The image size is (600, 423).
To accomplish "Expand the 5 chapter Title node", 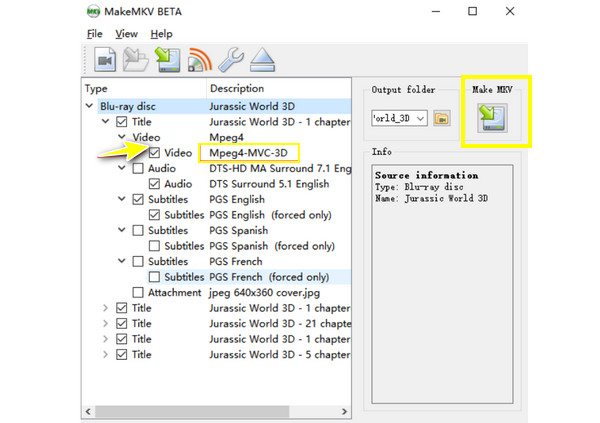I will click(x=106, y=354).
